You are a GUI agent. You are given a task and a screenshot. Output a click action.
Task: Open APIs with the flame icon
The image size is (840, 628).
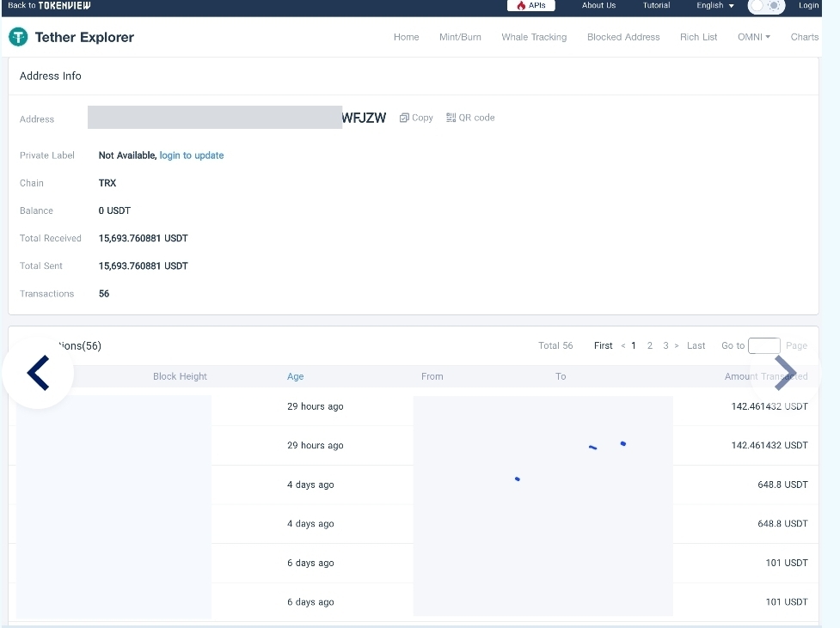tap(530, 5)
